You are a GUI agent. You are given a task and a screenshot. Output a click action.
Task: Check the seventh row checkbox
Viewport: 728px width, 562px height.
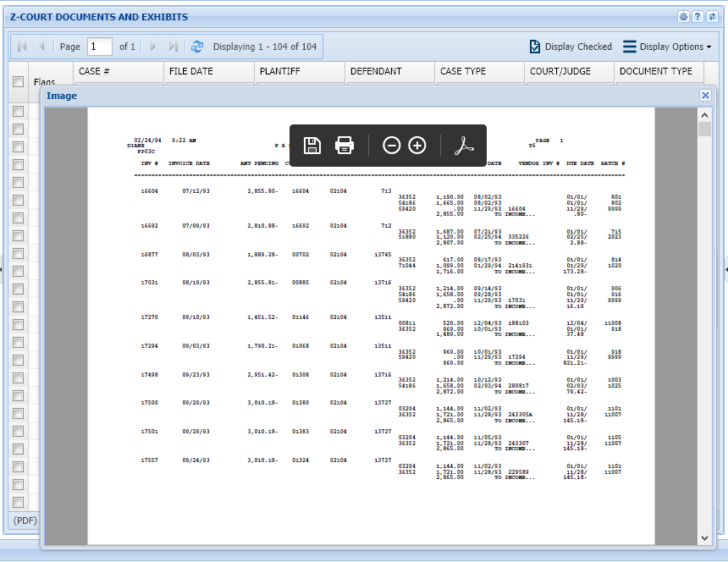[x=18, y=218]
